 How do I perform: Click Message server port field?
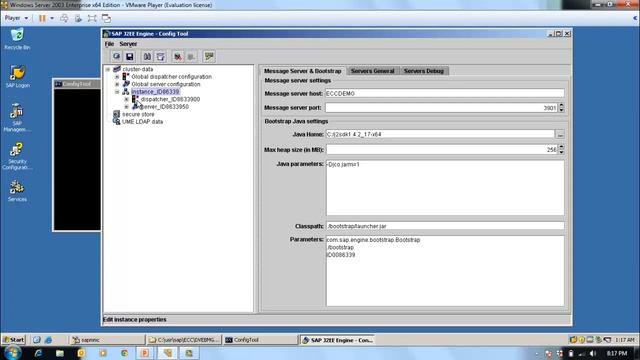442,108
